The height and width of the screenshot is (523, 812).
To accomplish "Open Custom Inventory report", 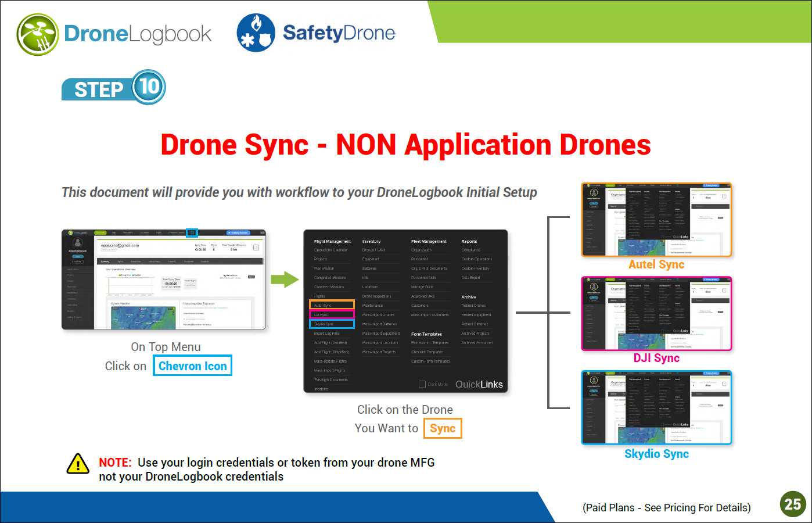I will 476,268.
